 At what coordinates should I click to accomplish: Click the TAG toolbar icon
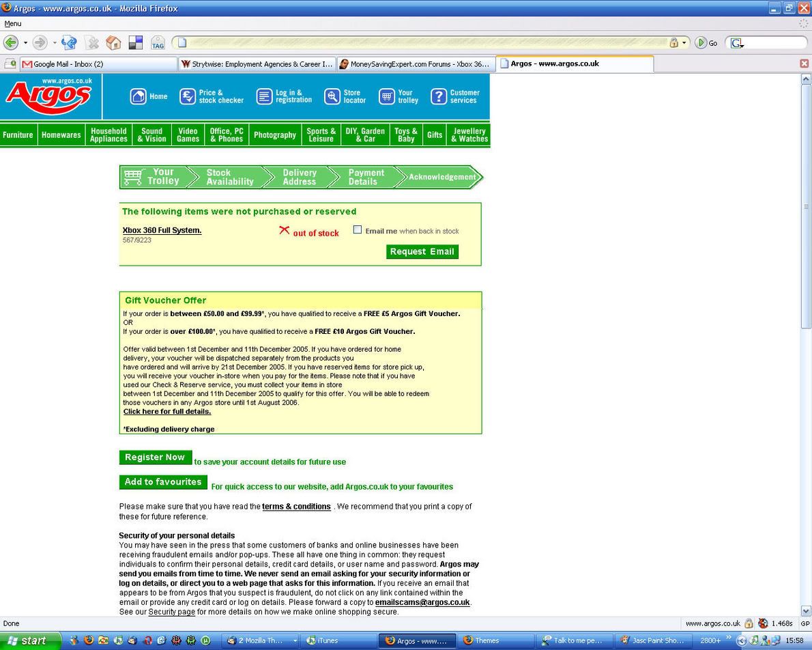(x=158, y=43)
